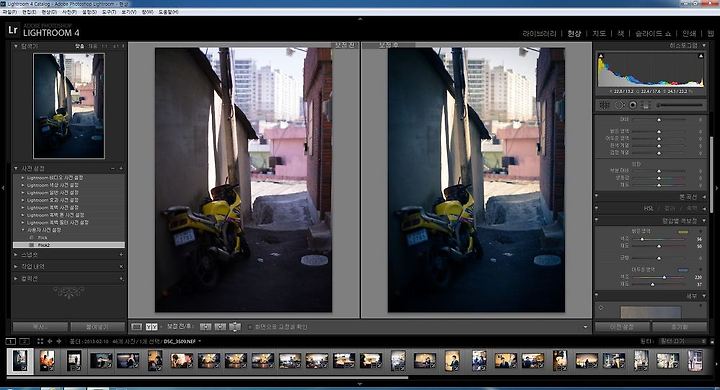Click the Previous settings button
Screen dimensions: 720x390
tap(622, 327)
